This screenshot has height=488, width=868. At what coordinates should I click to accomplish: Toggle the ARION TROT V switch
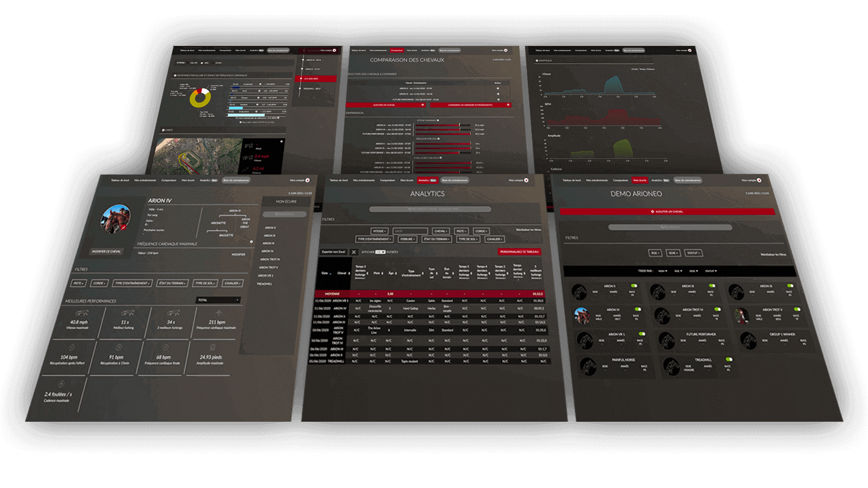[x=798, y=308]
